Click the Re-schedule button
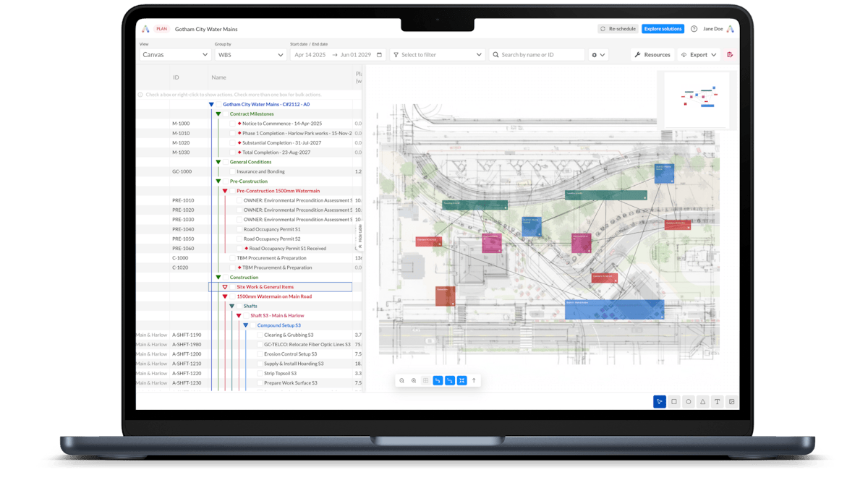This screenshot has height=488, width=868. click(x=618, y=28)
